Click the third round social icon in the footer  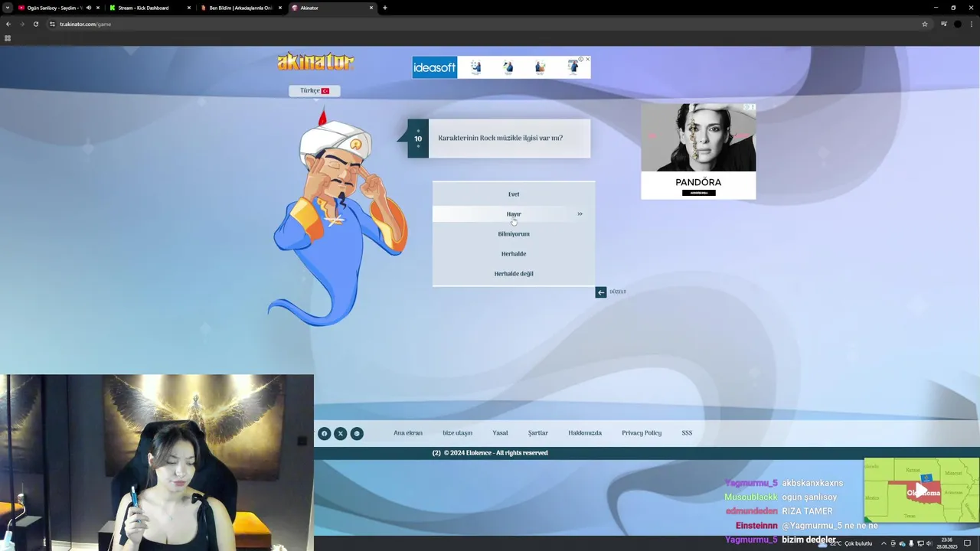(357, 433)
